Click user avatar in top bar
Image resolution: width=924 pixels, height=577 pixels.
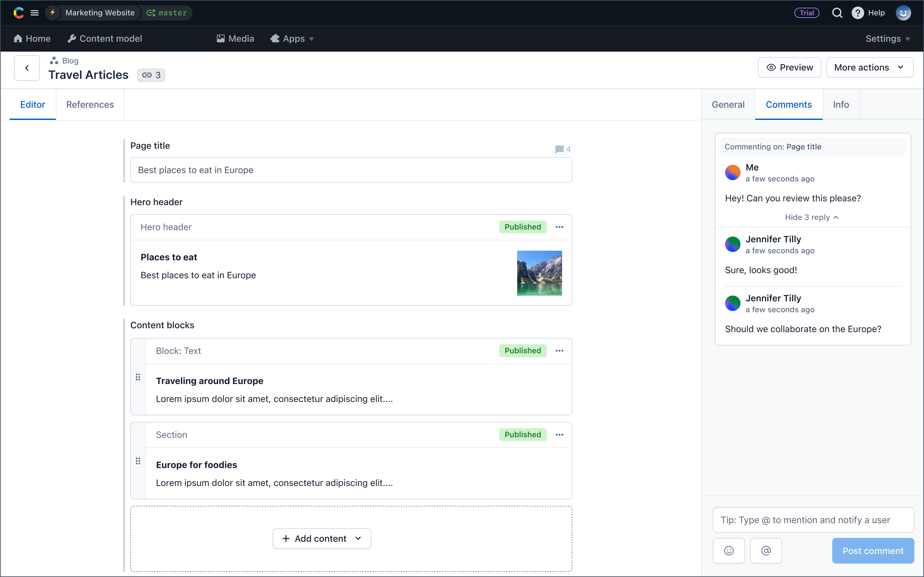(903, 13)
